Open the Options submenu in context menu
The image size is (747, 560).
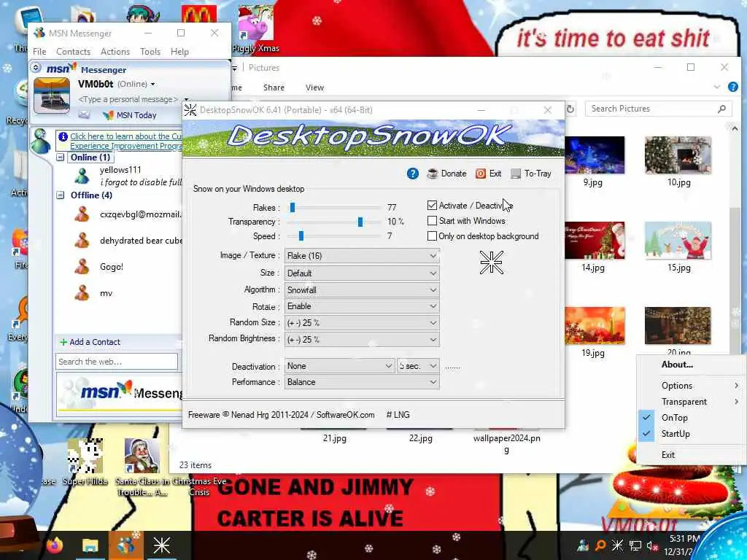[691, 386]
